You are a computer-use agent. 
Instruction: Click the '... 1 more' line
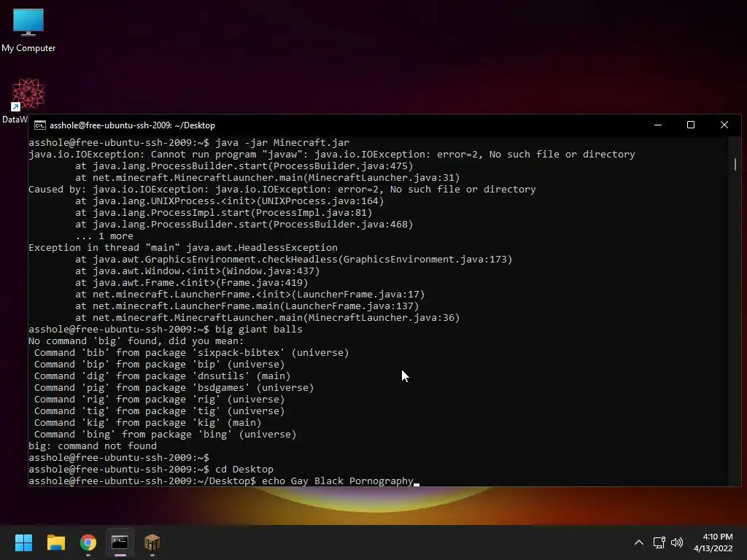tap(104, 236)
